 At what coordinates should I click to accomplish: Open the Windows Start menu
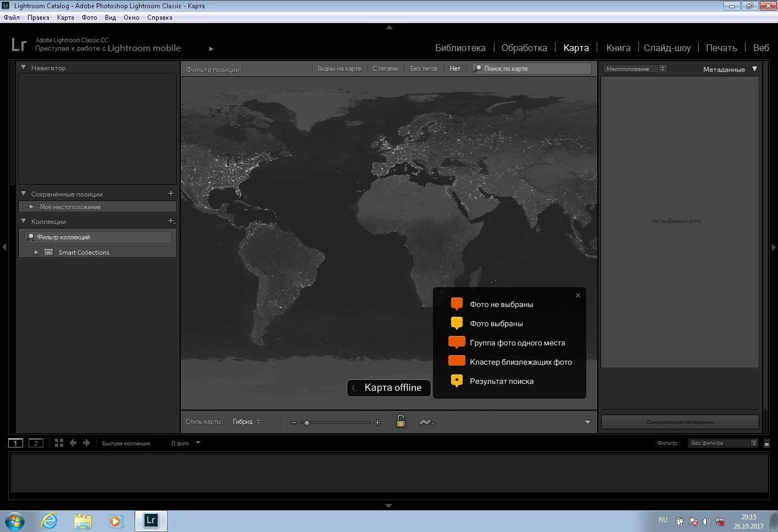[15, 520]
